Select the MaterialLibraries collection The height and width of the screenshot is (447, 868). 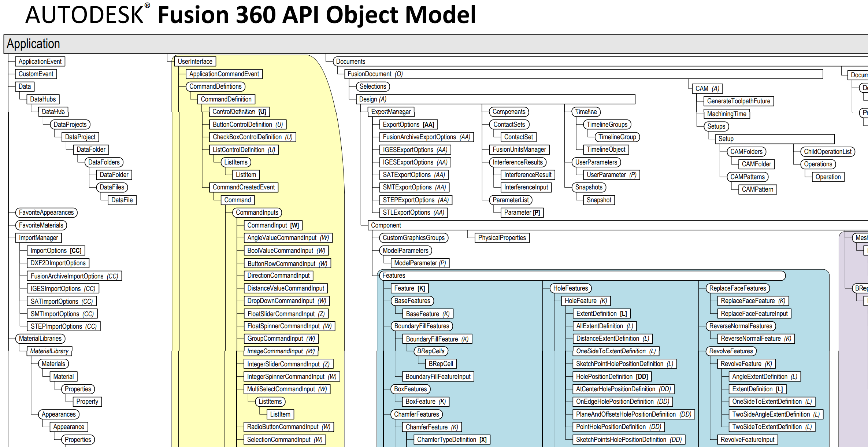40,339
